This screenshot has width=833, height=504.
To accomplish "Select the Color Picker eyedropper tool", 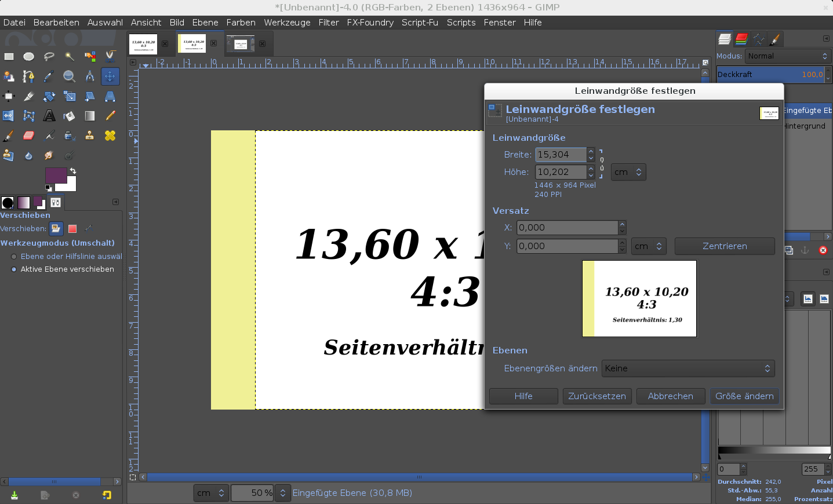I will pyautogui.click(x=49, y=76).
